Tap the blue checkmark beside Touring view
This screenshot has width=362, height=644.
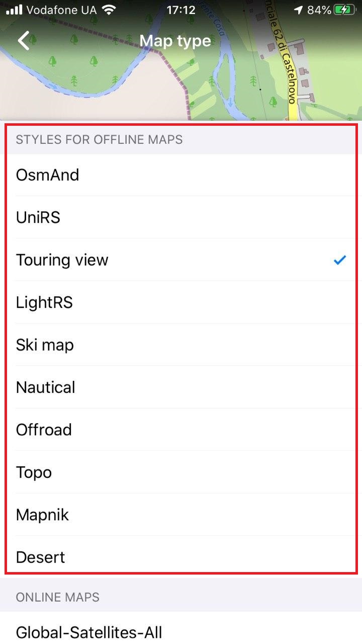coord(340,260)
